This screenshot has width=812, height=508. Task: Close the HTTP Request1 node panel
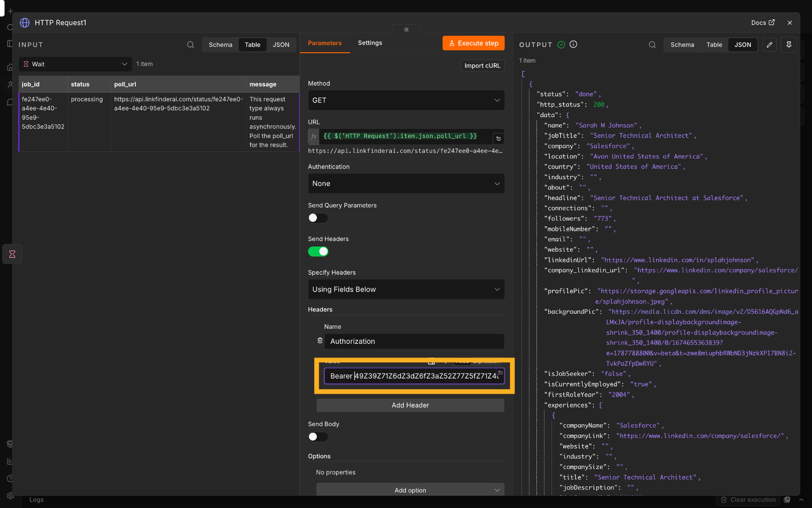click(790, 23)
